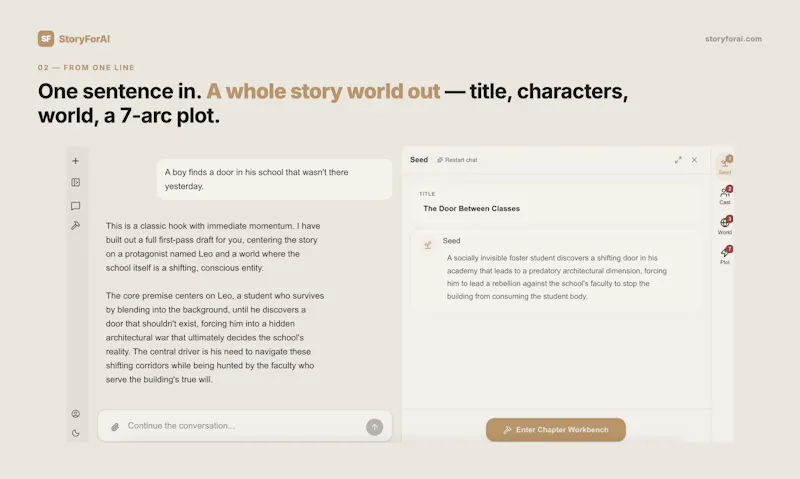This screenshot has width=800, height=479.
Task: Switch to the World tab
Action: 725,225
